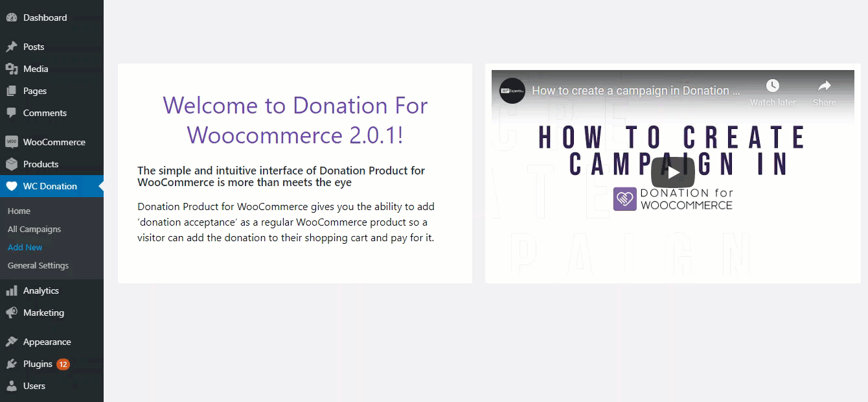
Task: Click the Analytics bar chart icon
Action: tap(12, 290)
